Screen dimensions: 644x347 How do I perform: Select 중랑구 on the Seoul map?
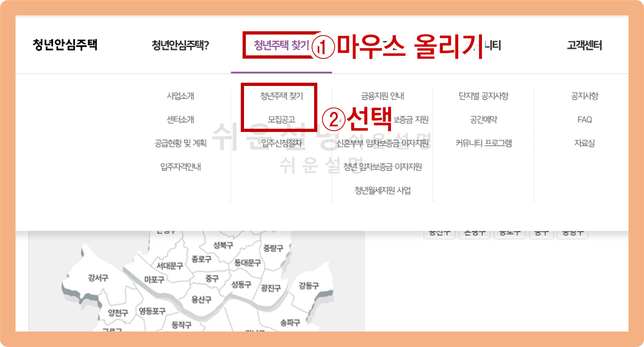[x=273, y=248]
